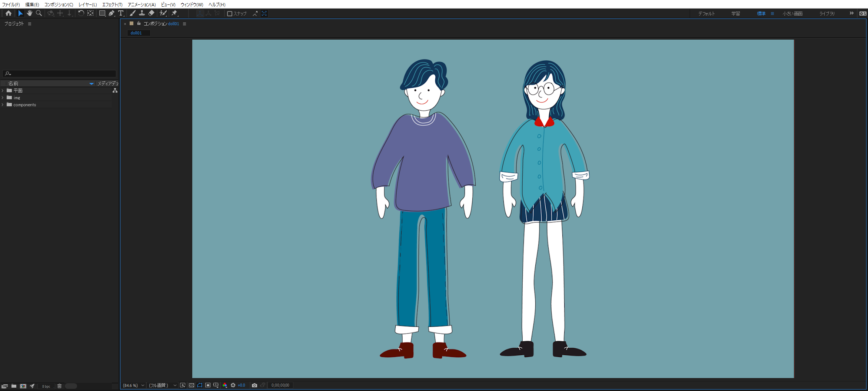
Task: Open the (フル画質) resolution dropdown
Action: pos(162,385)
